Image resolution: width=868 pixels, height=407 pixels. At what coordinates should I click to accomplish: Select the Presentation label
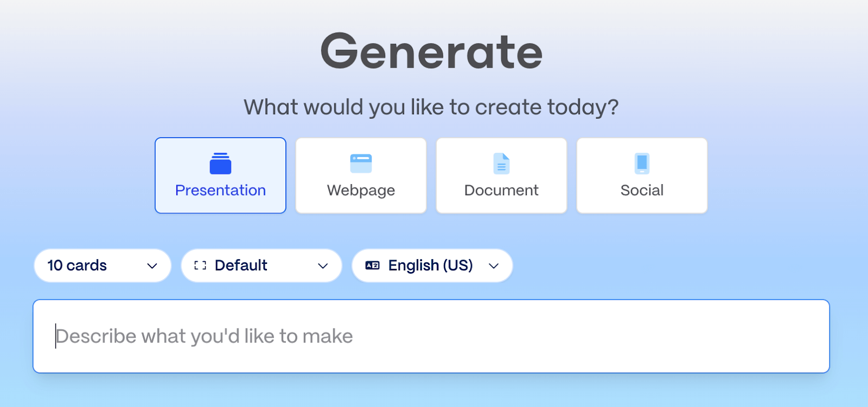220,190
